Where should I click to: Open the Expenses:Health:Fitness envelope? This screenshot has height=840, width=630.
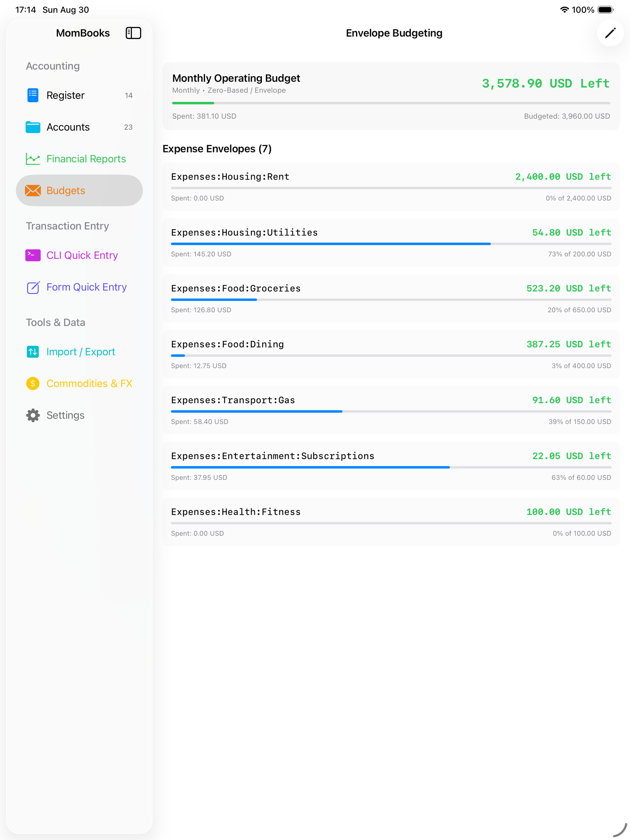tap(391, 522)
